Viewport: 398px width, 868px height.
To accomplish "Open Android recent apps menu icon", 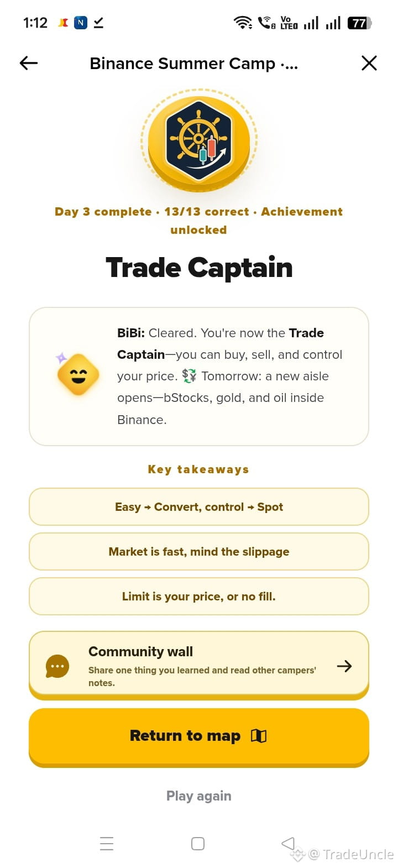I will (x=107, y=843).
